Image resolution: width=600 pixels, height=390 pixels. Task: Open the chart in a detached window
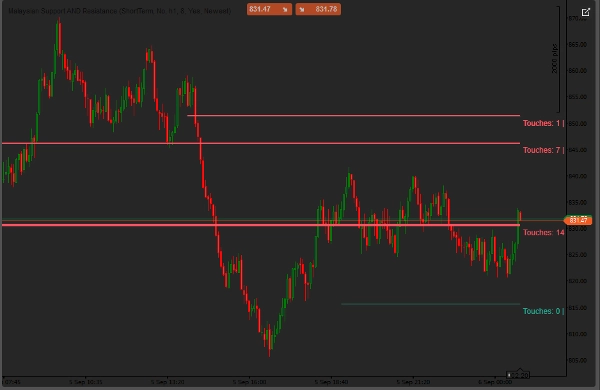585,12
